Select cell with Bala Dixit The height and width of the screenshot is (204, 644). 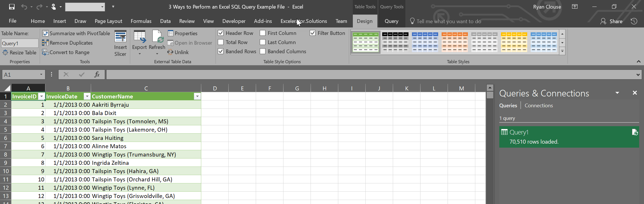[146, 113]
